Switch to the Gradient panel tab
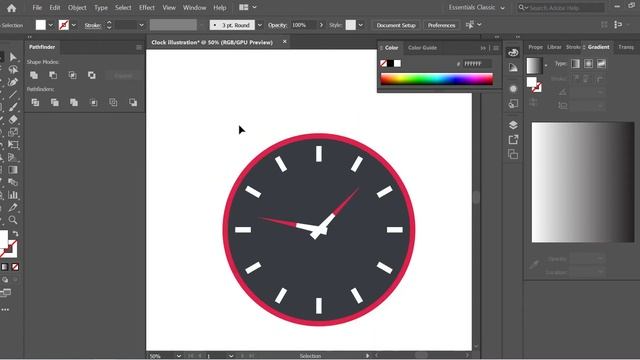640x360 pixels. click(598, 47)
